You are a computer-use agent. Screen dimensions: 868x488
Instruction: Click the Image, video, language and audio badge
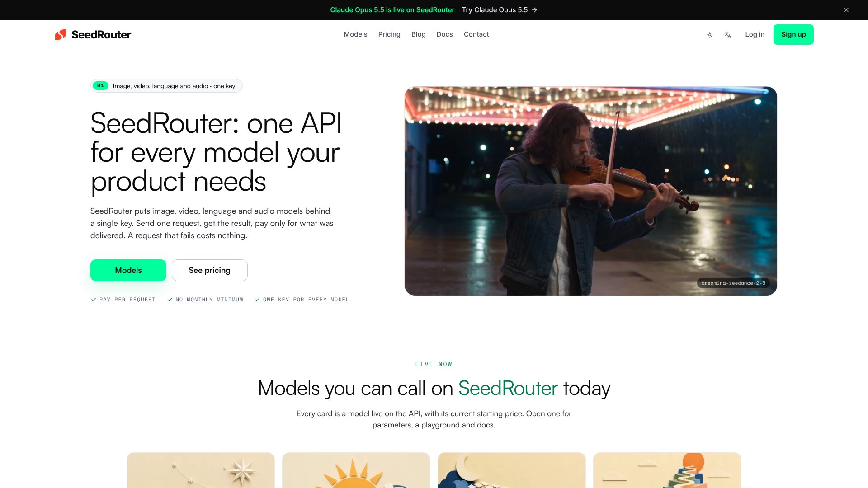pos(166,86)
